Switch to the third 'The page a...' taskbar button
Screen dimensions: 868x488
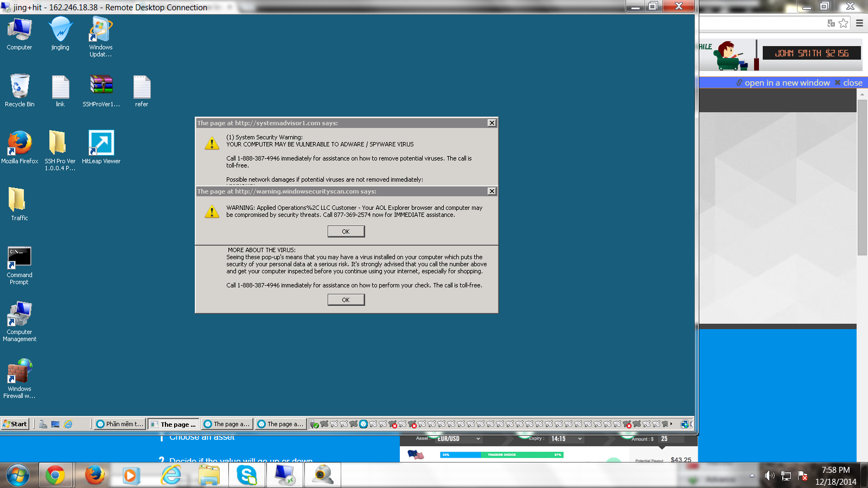click(x=281, y=424)
